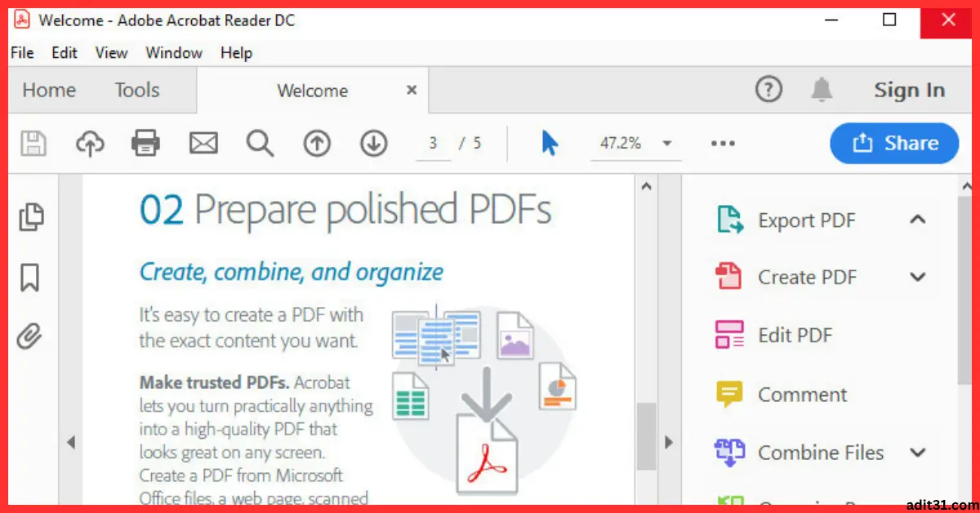Click the current page number field
Screen dimensions: 980x513
pos(433,144)
